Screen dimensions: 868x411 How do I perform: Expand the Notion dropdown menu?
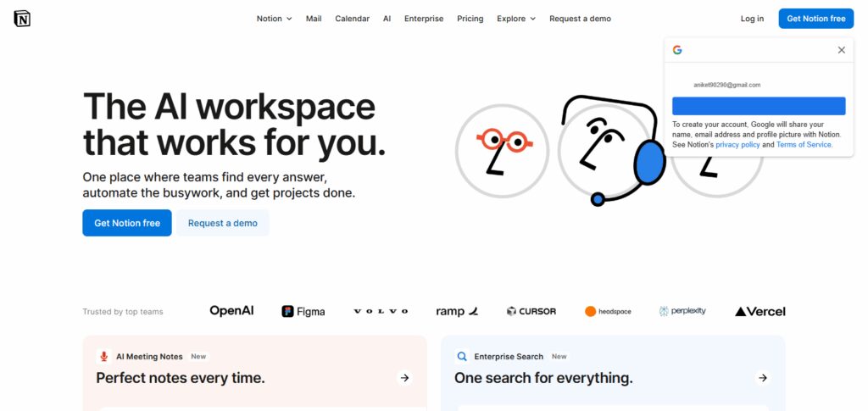[274, 19]
